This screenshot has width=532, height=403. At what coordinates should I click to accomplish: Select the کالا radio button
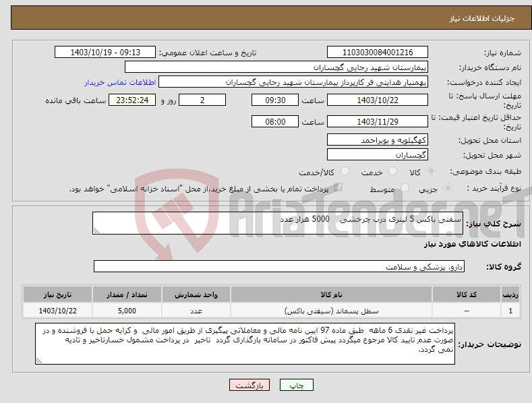pyautogui.click(x=431, y=171)
